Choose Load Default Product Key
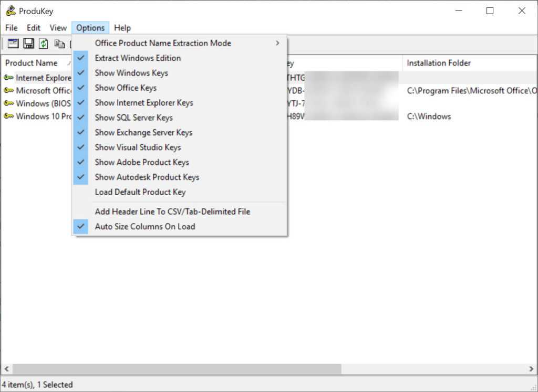 [180, 192]
